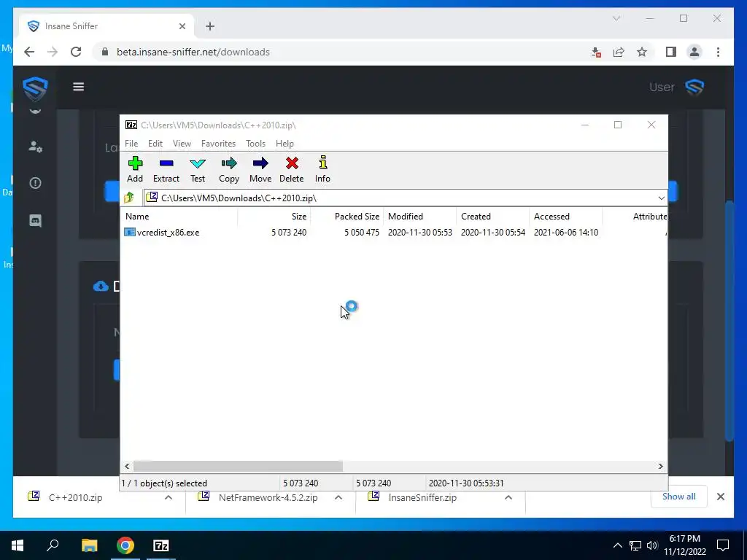Expand options for C++2010.zip download

click(x=169, y=497)
